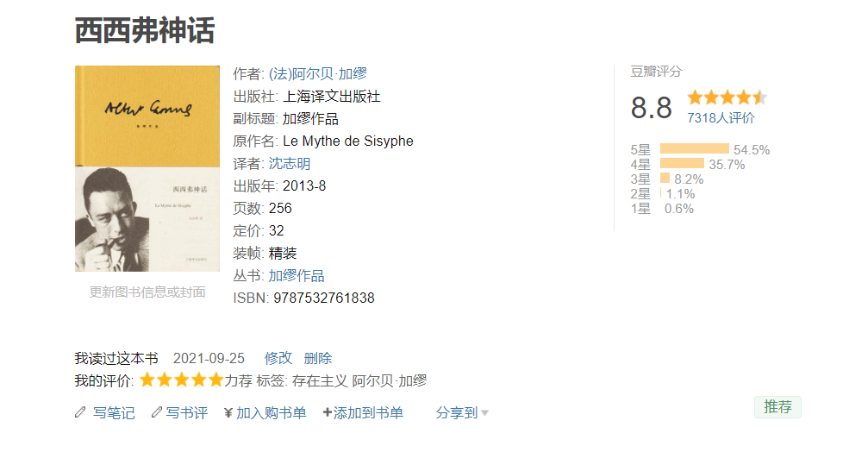Click 更新图书信息或封面 below the cover

tap(147, 292)
